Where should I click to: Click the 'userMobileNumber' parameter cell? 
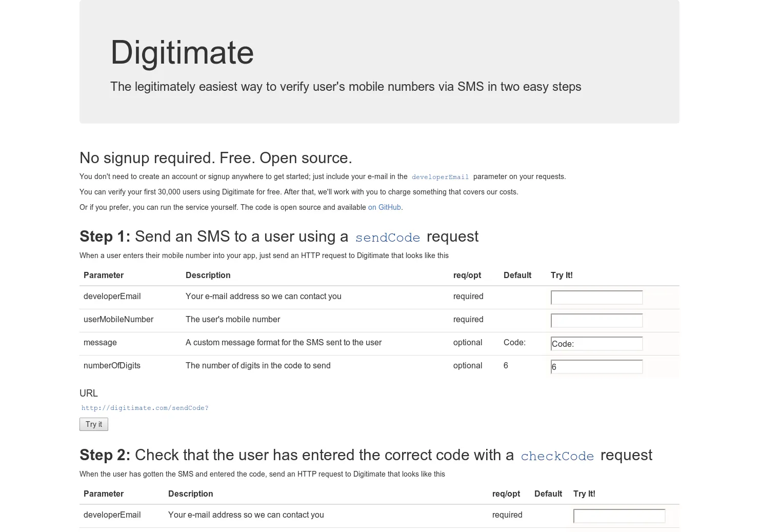pos(118,320)
